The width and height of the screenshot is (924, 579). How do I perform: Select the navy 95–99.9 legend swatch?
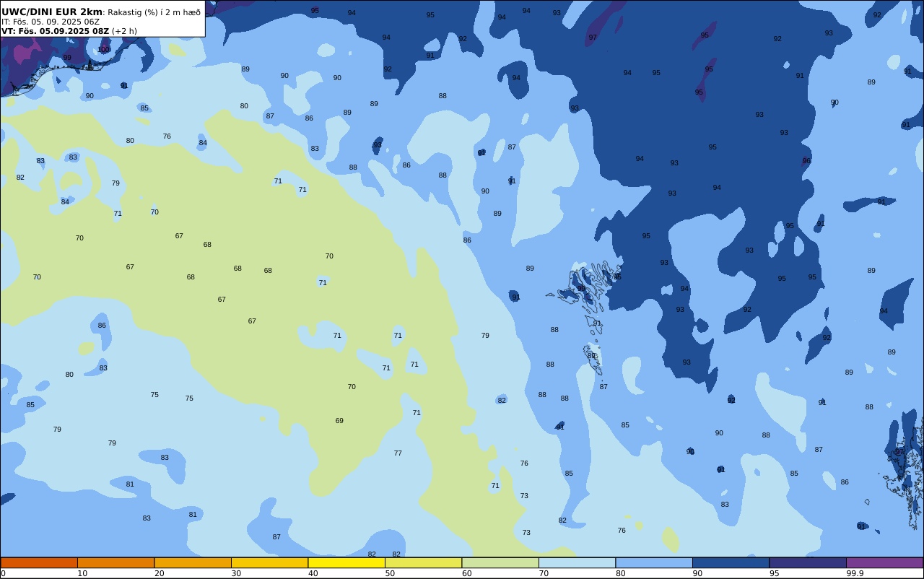[x=808, y=562]
